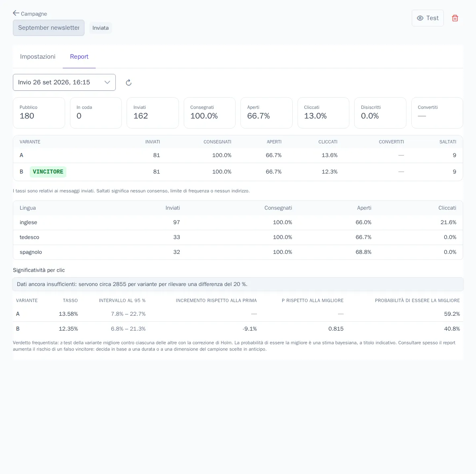
Task: Select the Invio 26 set 2026 combo box
Action: point(64,82)
